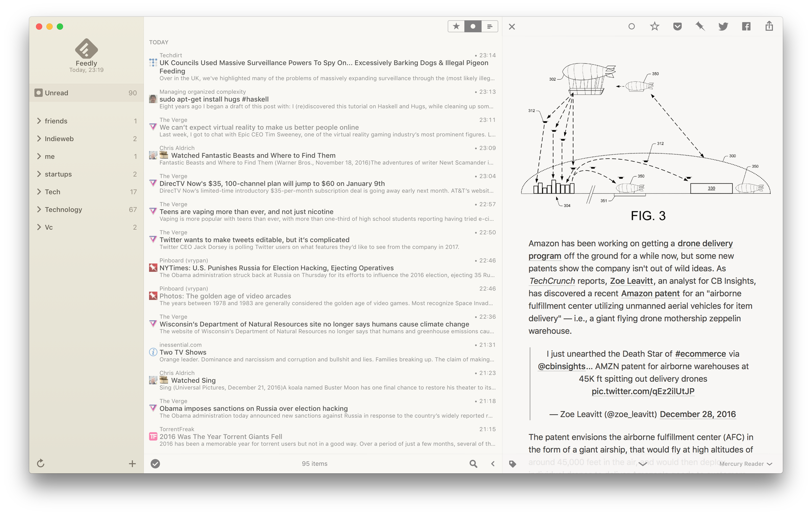This screenshot has height=515, width=812.
Task: Open Teens are vaping article
Action: 322,211
